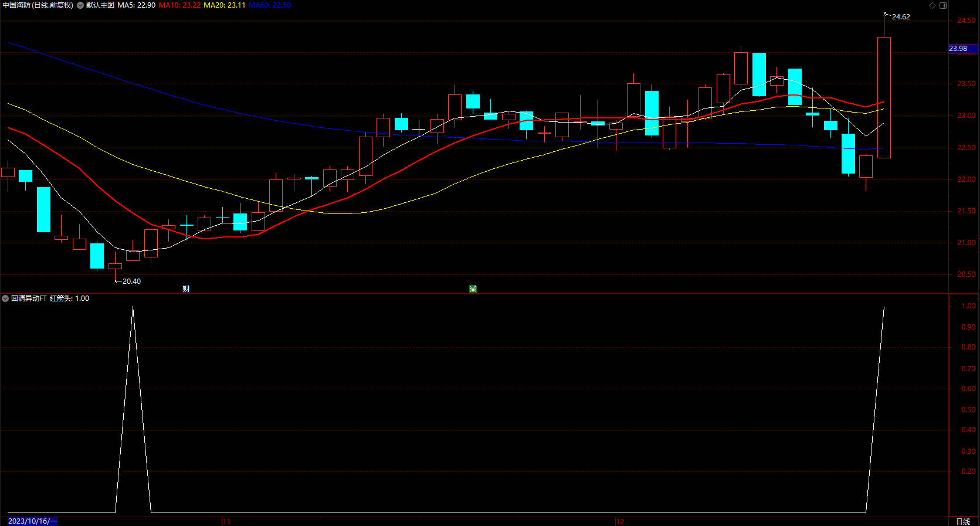Click the 23.50 price axis tick
This screenshot has height=526, width=980.
pyautogui.click(x=967, y=84)
